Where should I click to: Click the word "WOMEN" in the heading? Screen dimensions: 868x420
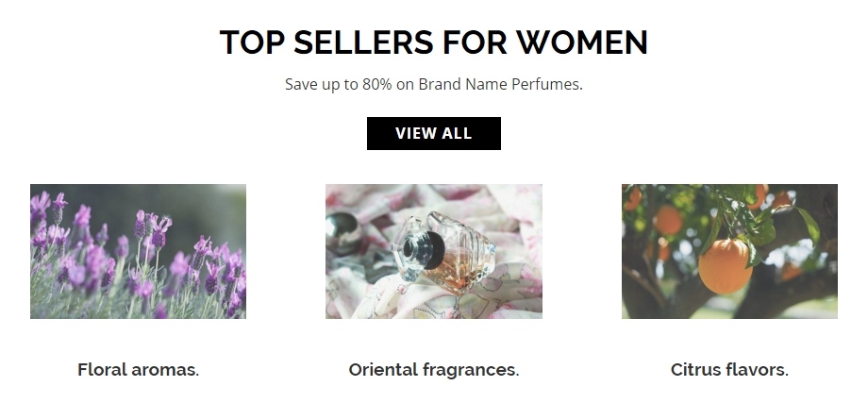coord(582,42)
